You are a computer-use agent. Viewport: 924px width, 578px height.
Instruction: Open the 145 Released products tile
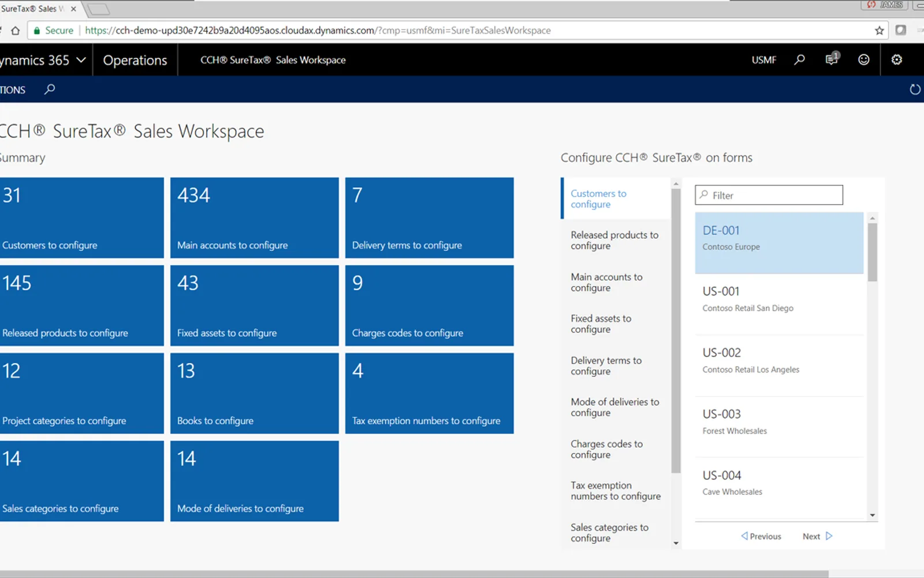[81, 306]
